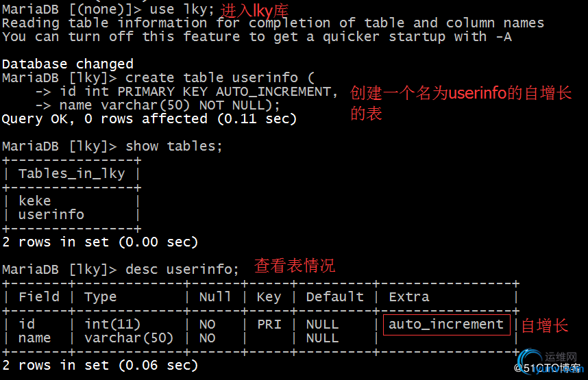Click the 'create table userinfo (' line
Image resolution: width=588 pixels, height=380 pixels.
tap(220, 78)
